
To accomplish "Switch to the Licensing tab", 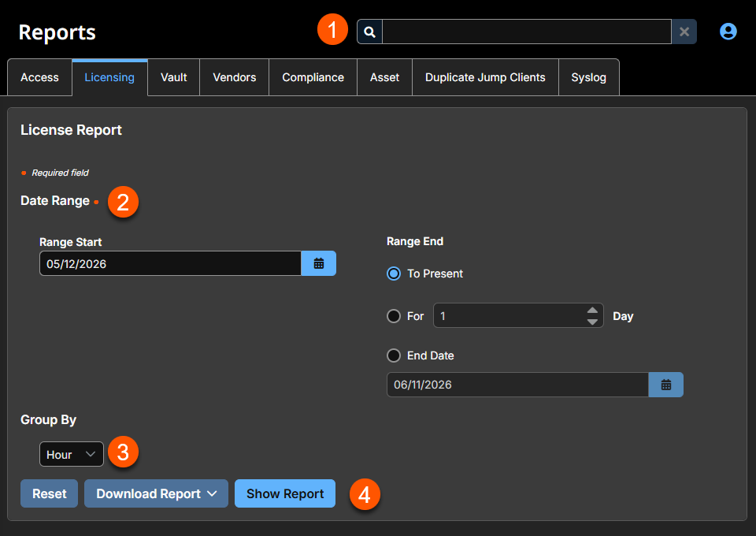I will (x=109, y=77).
